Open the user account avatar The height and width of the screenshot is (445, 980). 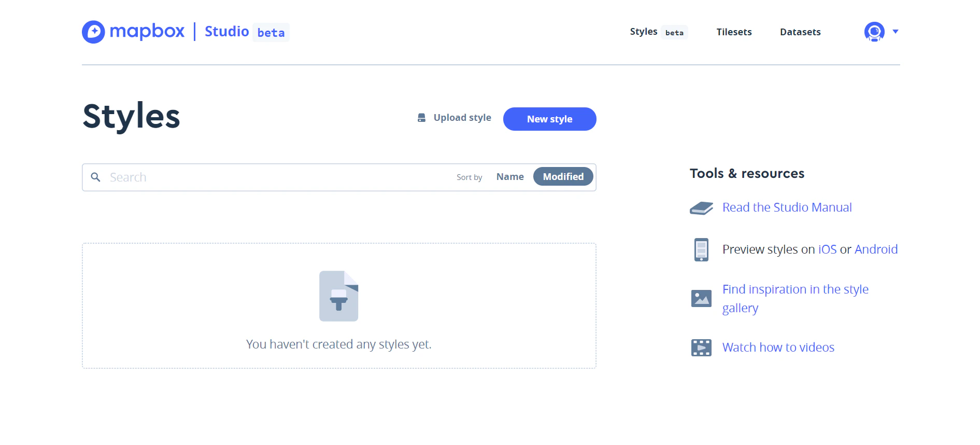pos(874,32)
